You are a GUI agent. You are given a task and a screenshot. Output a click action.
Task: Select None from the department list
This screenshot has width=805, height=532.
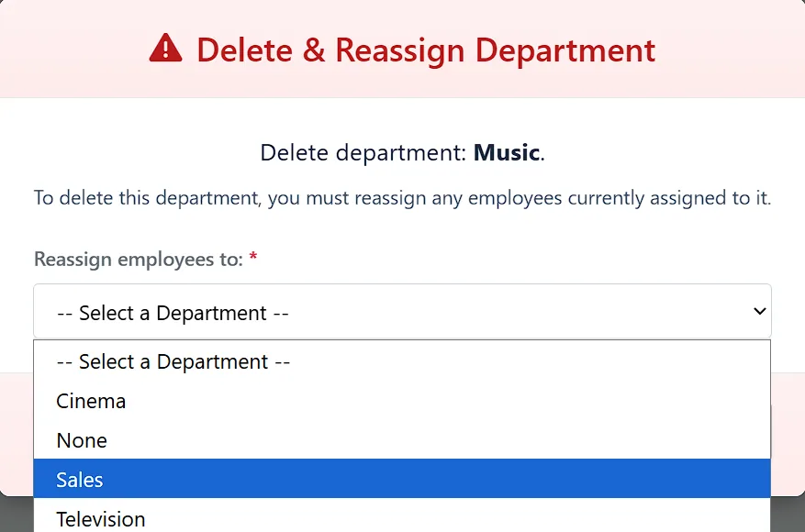[82, 440]
